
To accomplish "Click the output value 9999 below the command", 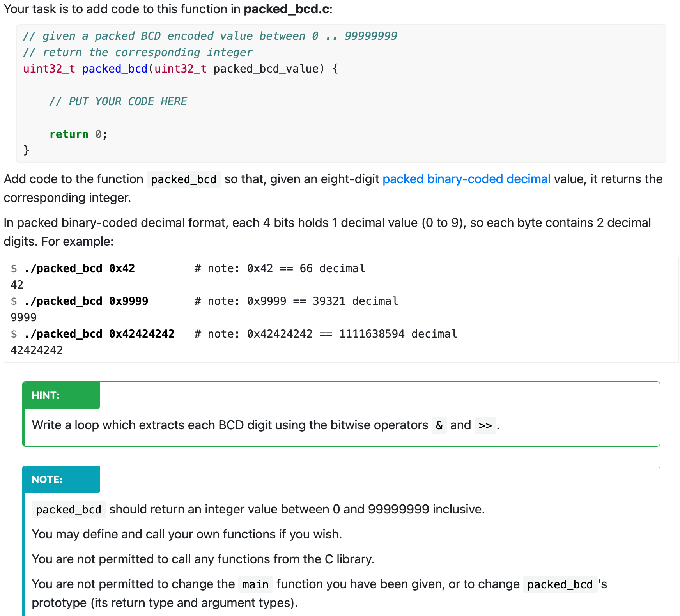I will pyautogui.click(x=23, y=317).
